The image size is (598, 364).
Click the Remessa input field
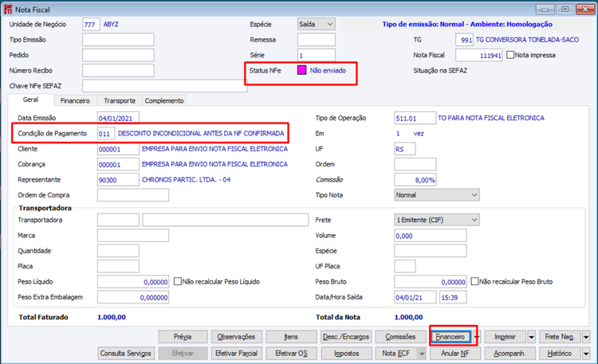317,40
